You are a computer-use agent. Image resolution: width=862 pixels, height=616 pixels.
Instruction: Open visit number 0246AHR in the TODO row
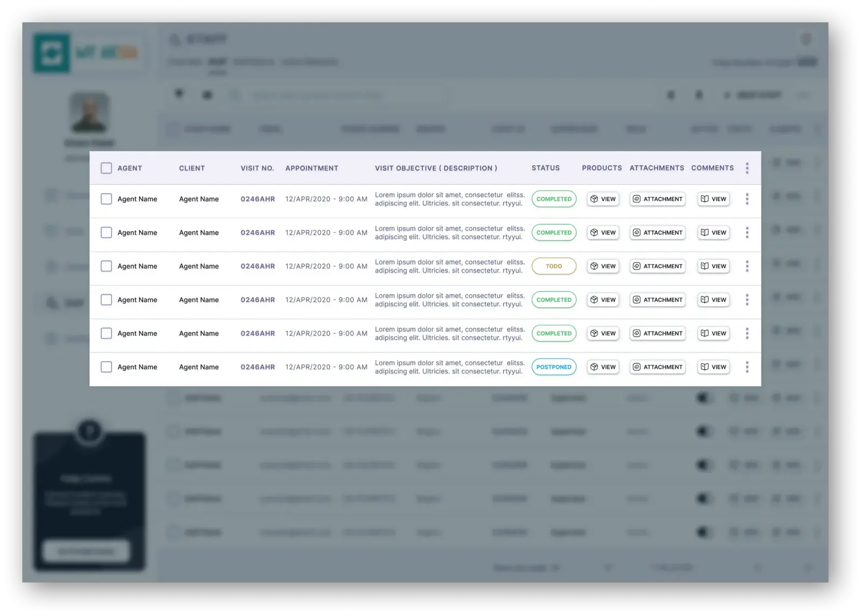pyautogui.click(x=258, y=266)
